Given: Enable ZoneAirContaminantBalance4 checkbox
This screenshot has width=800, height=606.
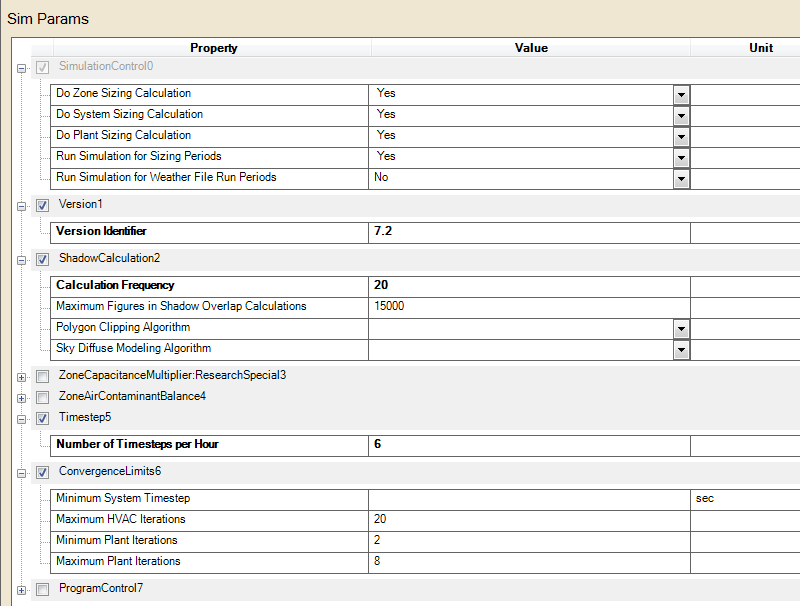Looking at the screenshot, I should pos(42,397).
